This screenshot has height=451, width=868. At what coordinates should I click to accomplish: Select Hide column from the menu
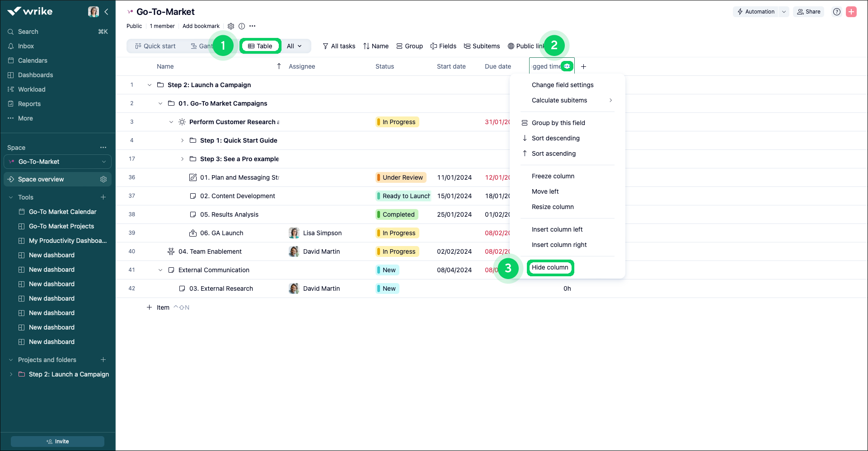coord(550,267)
